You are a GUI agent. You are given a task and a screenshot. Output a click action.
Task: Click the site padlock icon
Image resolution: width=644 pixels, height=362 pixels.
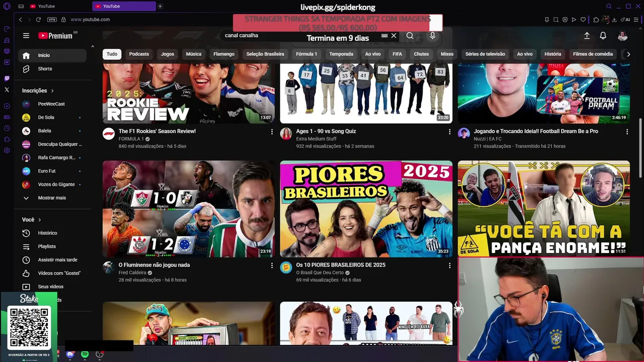pyautogui.click(x=63, y=20)
